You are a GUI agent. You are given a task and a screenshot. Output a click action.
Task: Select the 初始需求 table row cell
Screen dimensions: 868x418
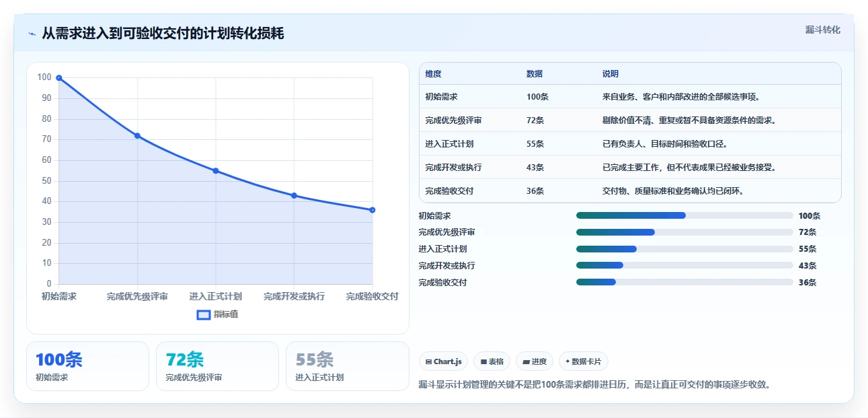[x=442, y=97]
